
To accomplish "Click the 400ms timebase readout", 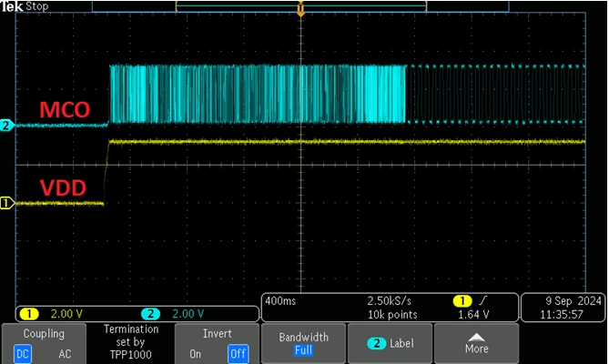I will (x=280, y=300).
